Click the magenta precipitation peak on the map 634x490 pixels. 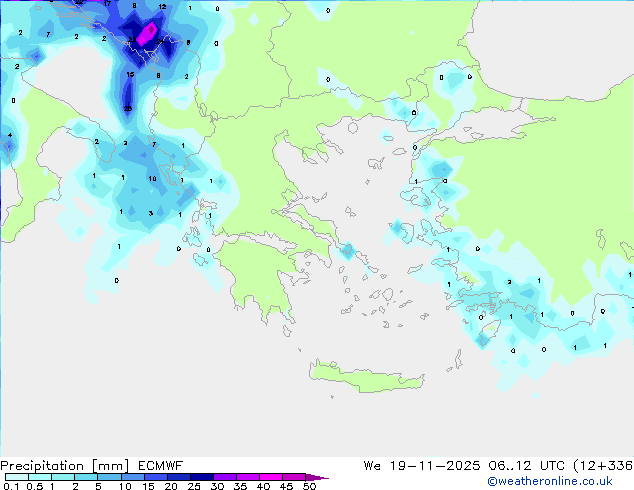pos(147,34)
